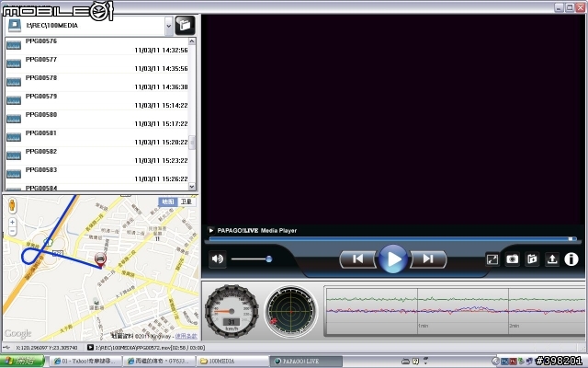Open the folder browse button beside path

click(185, 26)
